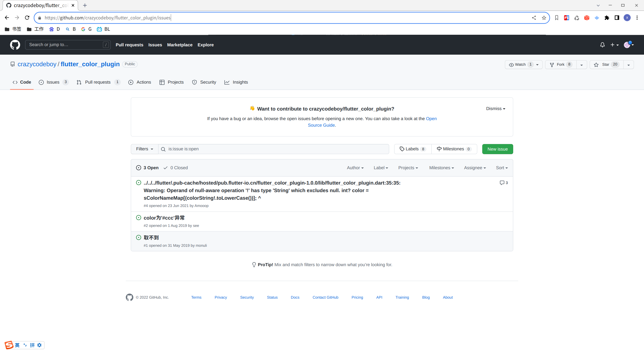644x350 pixels.
Task: Fork the repository
Action: coord(561,64)
